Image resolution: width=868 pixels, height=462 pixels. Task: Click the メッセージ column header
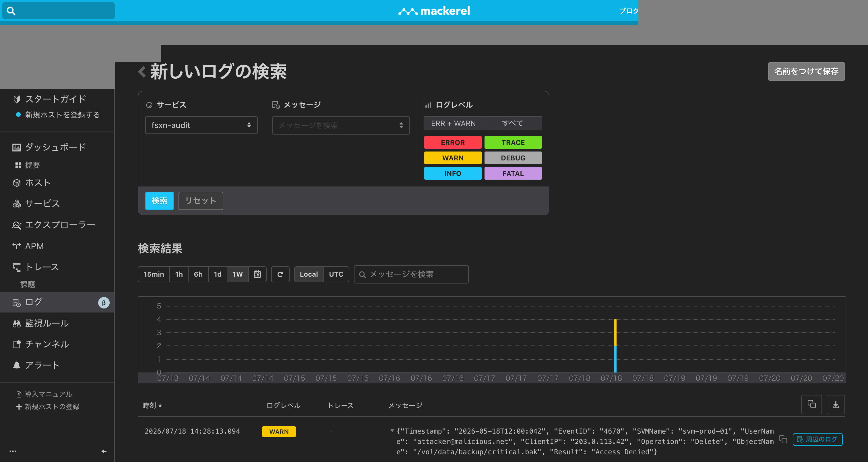point(405,405)
